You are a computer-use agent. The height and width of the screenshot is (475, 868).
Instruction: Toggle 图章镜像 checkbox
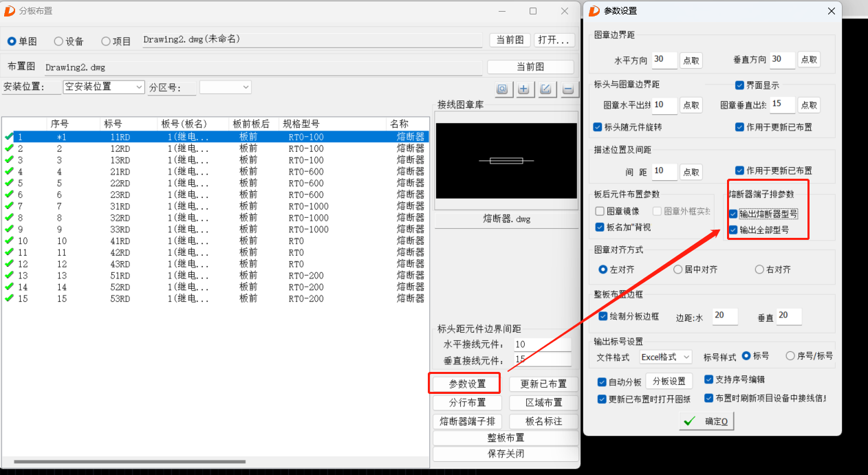(x=600, y=211)
